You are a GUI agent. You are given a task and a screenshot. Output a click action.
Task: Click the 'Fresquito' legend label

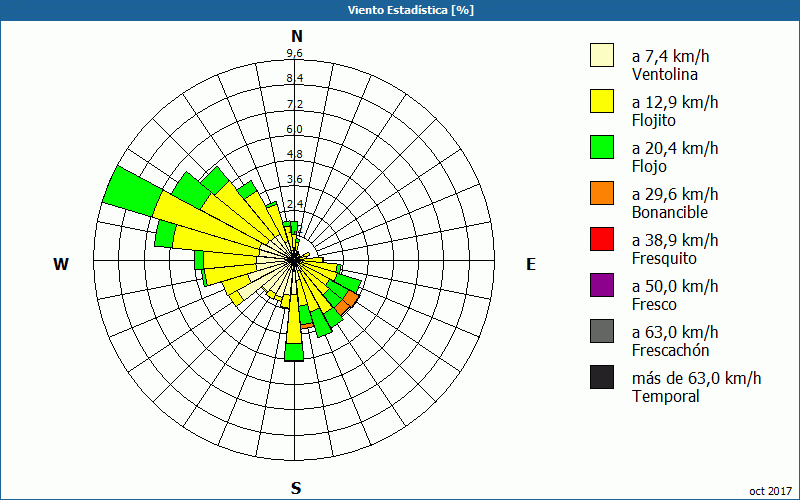(664, 259)
